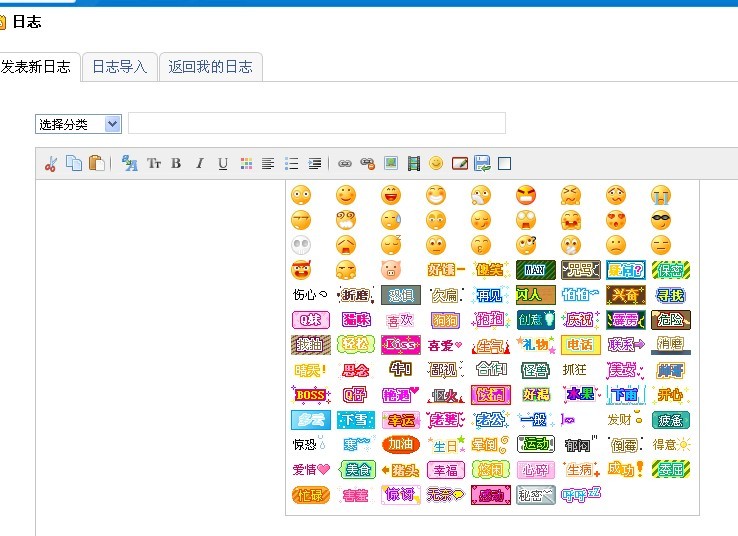Viewport: 738px width, 536px height.
Task: Insert the 心碎 text sticker
Action: point(536,470)
